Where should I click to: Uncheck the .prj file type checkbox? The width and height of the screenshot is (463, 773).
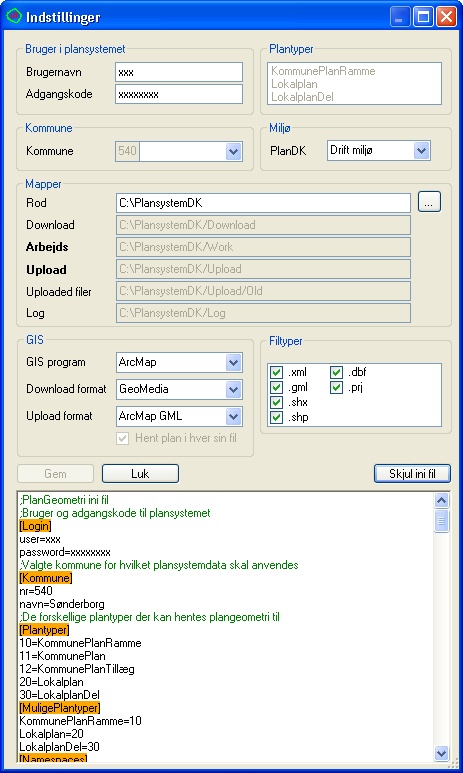click(x=337, y=387)
